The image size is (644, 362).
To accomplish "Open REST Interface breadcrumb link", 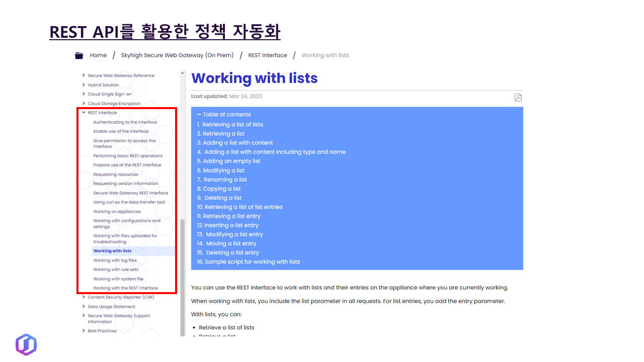I will point(267,55).
